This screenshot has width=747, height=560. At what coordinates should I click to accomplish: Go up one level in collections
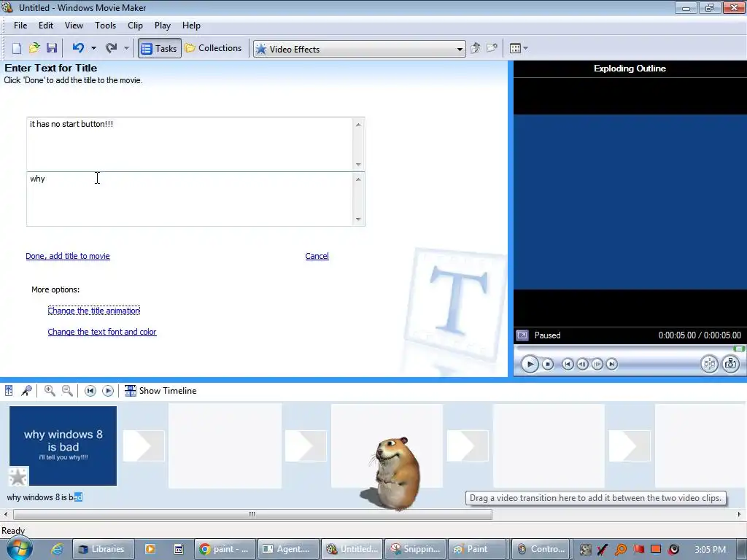(476, 48)
